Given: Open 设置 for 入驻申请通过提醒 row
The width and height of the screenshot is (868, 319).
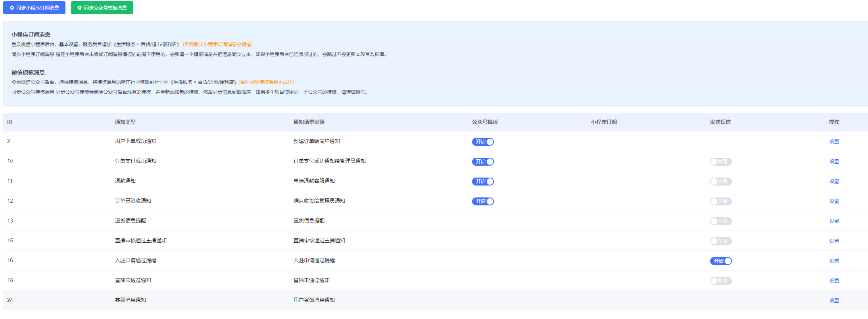Looking at the screenshot, I should pyautogui.click(x=834, y=261).
